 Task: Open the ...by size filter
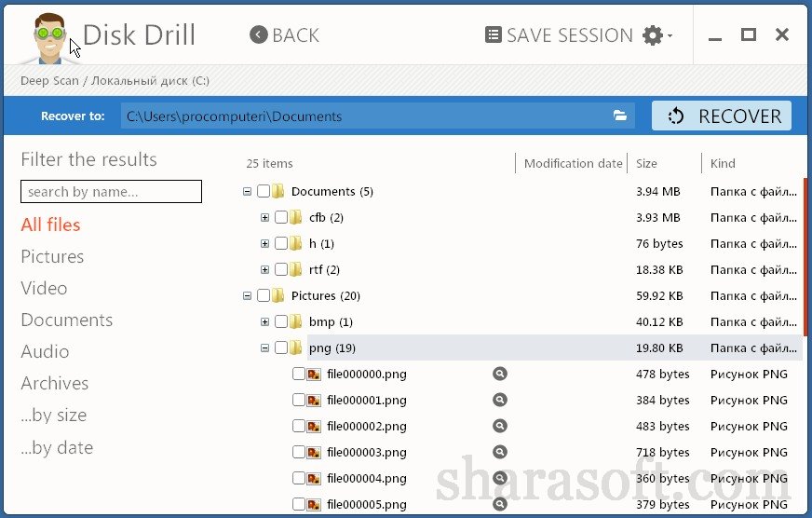(x=54, y=415)
